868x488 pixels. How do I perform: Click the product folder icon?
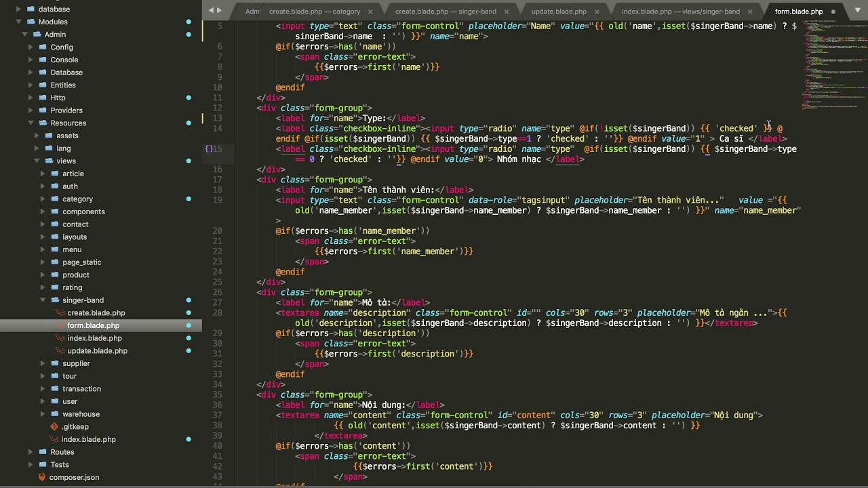[x=55, y=275]
